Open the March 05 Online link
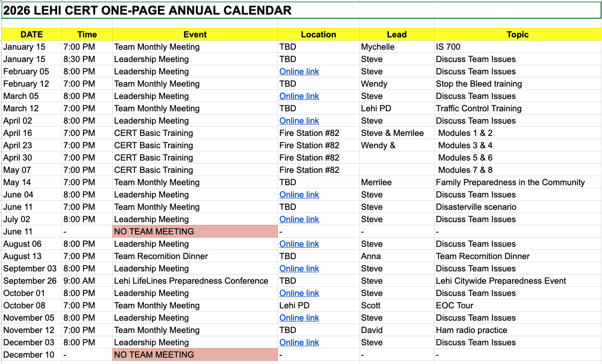The image size is (602, 364). coord(299,96)
